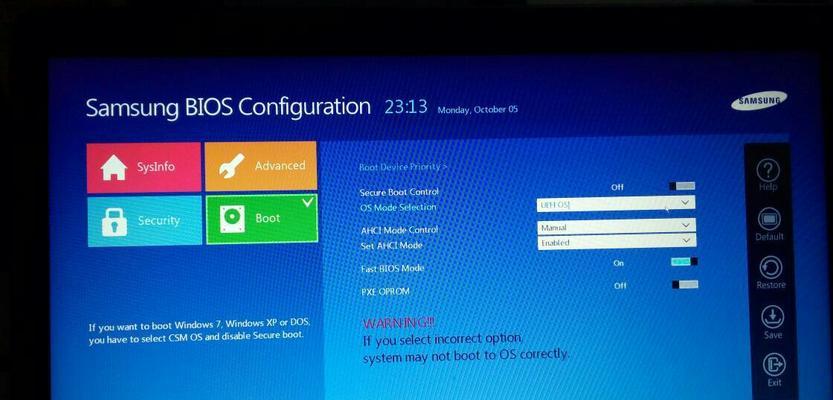
Task: Click the Samsung BIOS Configuration title
Action: click(x=228, y=107)
